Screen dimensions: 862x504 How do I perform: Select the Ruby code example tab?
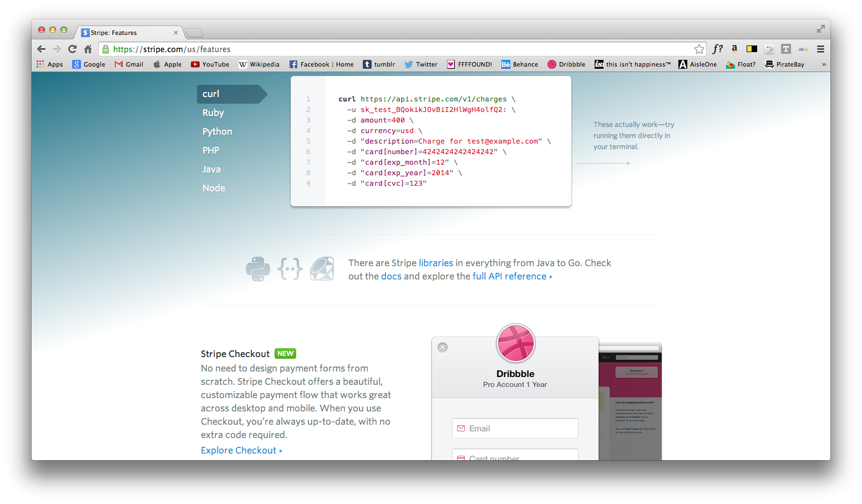[x=213, y=113]
